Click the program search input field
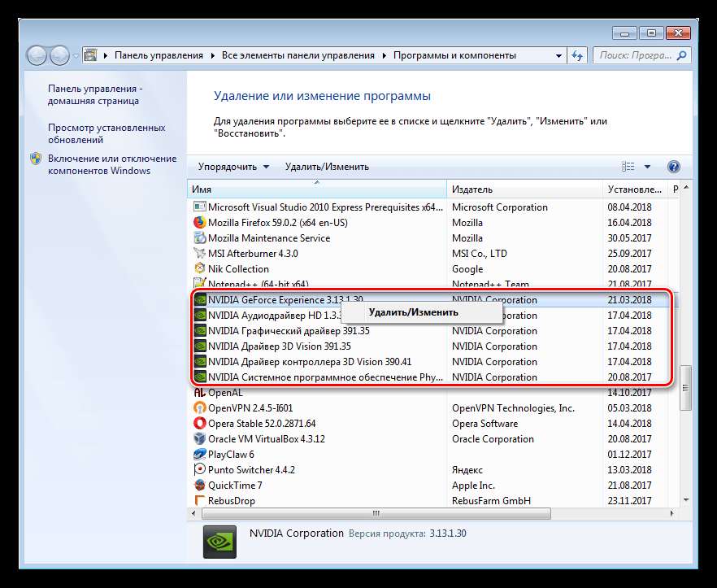 point(636,55)
